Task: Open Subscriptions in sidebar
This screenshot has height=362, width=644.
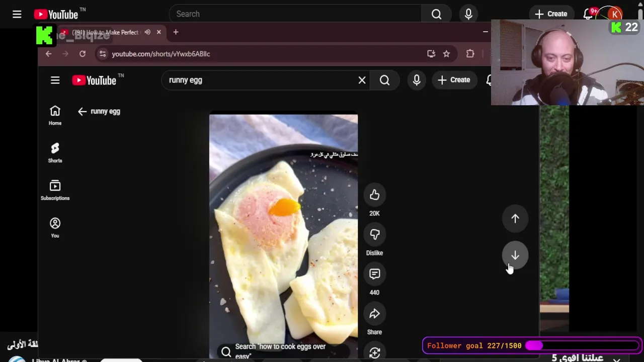Action: (x=55, y=191)
